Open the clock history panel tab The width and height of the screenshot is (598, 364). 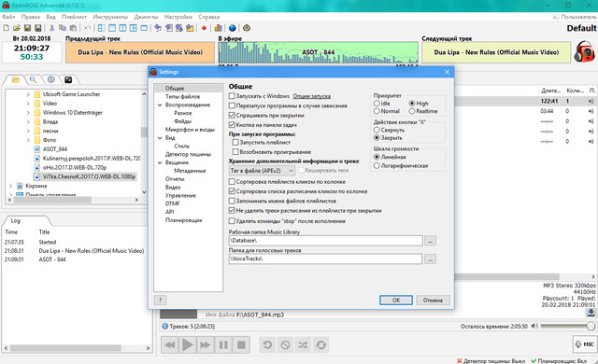coord(50,79)
